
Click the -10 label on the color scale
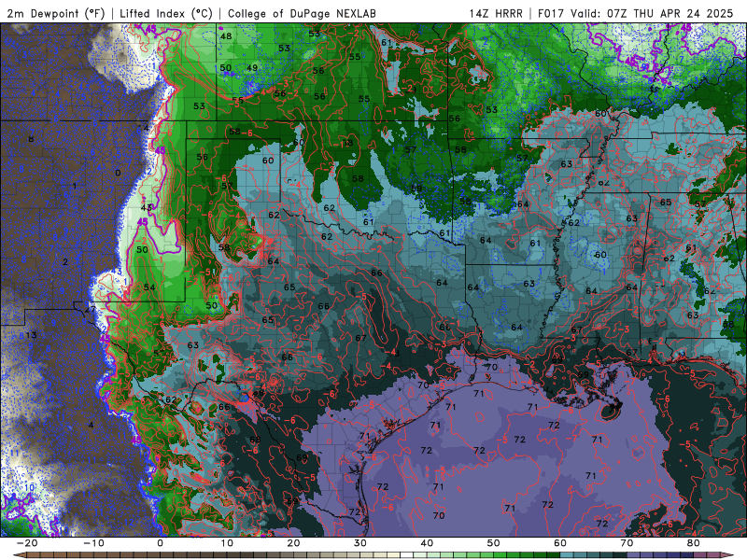coord(93,543)
